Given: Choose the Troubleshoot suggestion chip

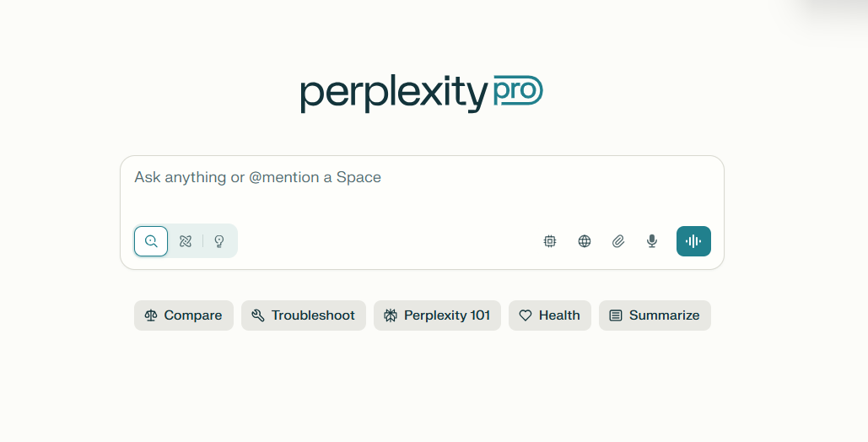Looking at the screenshot, I should point(304,315).
